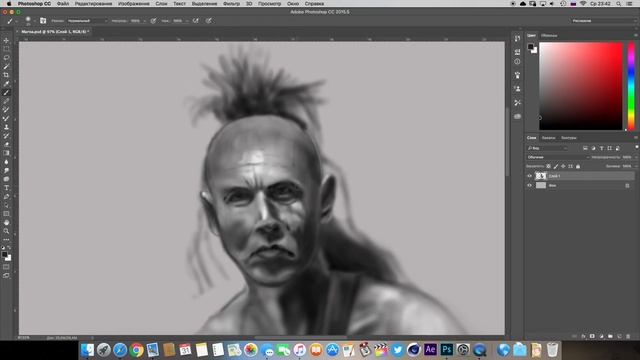640x360 pixels.
Task: Open the Изображение menu
Action: 133,4
